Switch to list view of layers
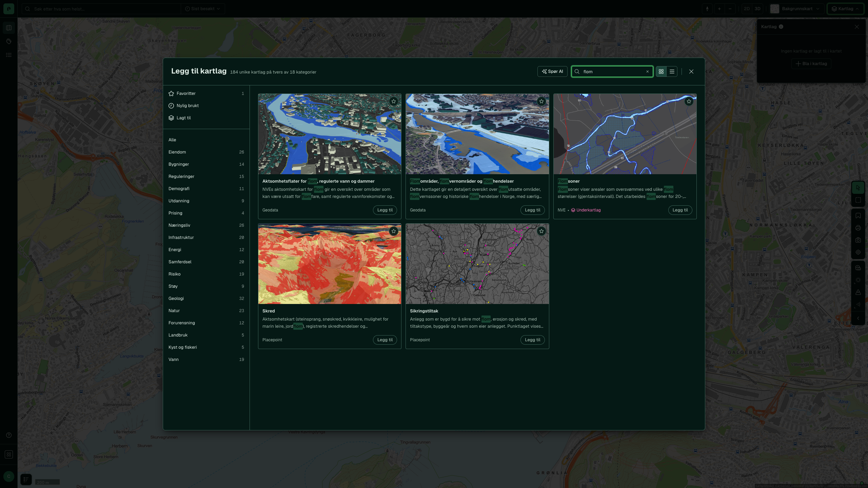The image size is (868, 488). pos(672,72)
